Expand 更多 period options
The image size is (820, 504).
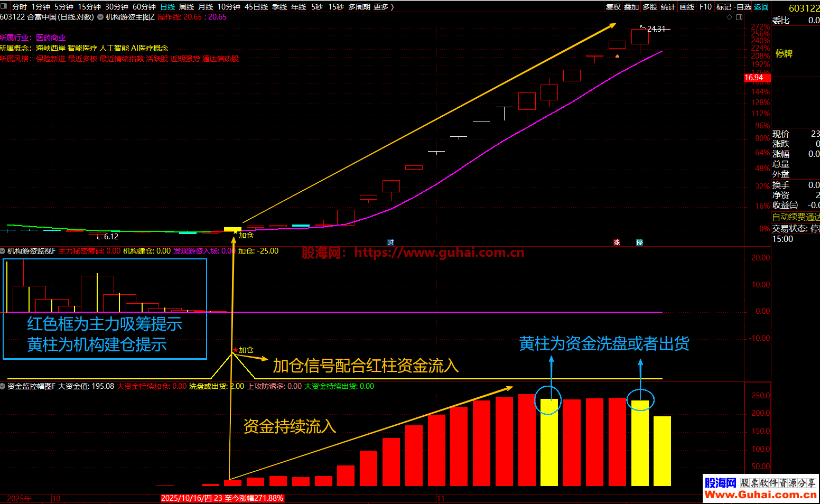pos(383,7)
